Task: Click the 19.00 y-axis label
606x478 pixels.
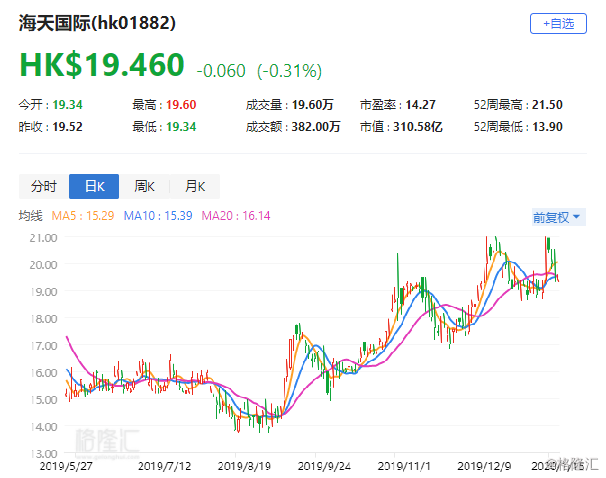Action: pos(43,292)
